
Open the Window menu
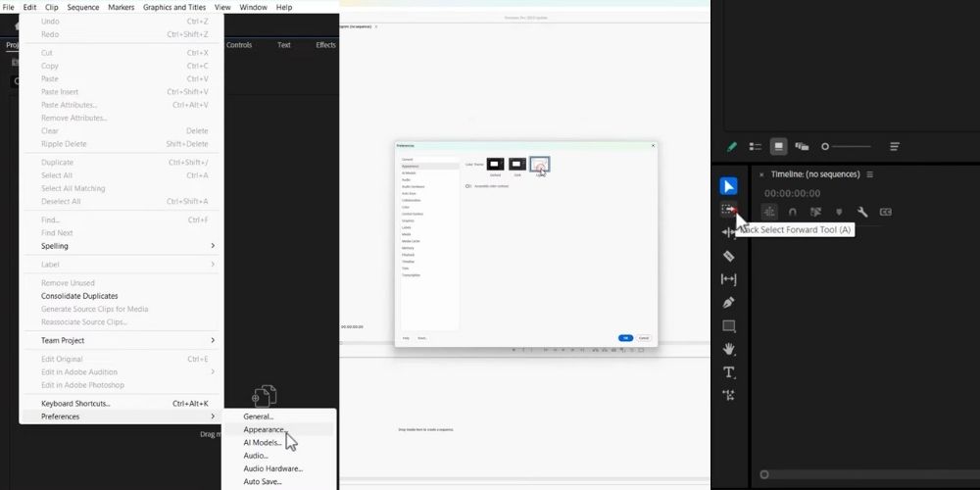253,8
